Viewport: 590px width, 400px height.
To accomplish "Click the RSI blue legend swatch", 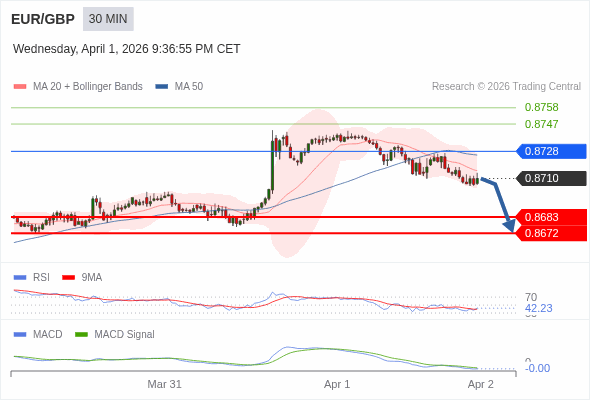I will coord(20,278).
